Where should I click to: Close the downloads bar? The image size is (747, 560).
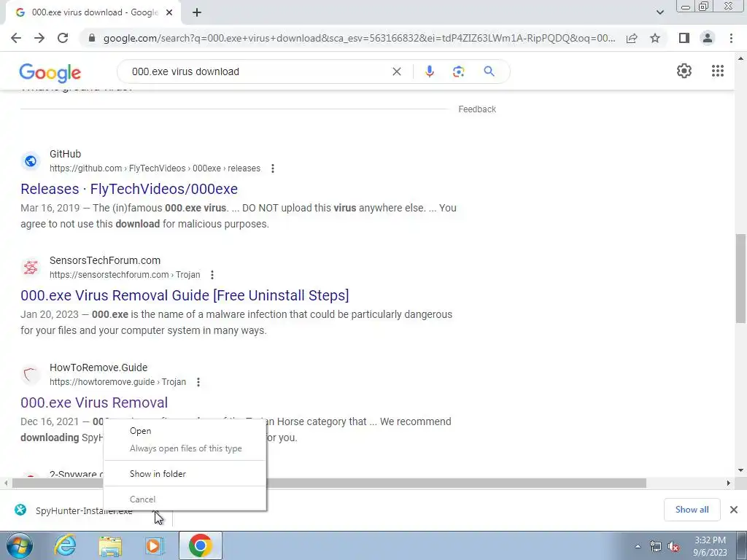[734, 510]
